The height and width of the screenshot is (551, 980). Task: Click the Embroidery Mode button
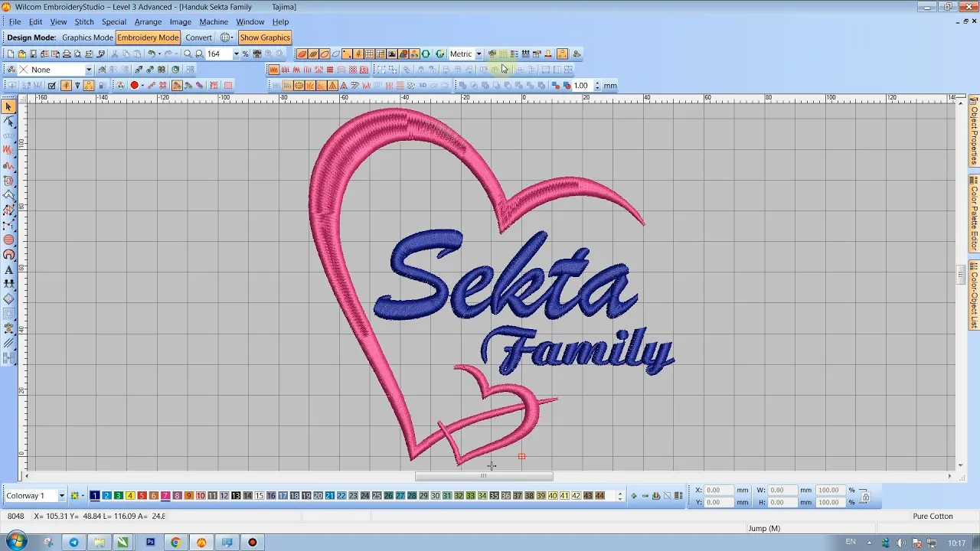point(148,37)
